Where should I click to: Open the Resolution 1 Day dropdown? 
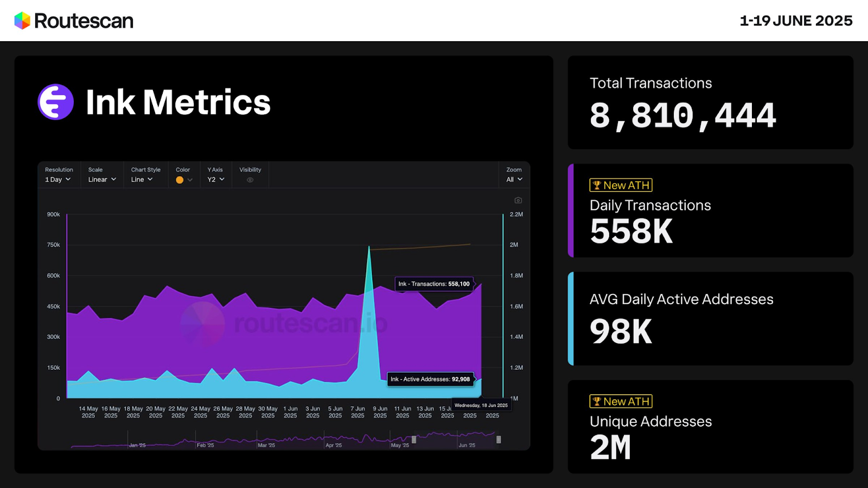(58, 179)
